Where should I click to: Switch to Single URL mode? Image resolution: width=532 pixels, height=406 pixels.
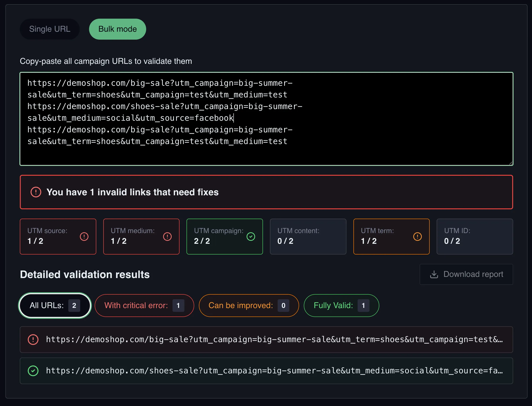(50, 29)
